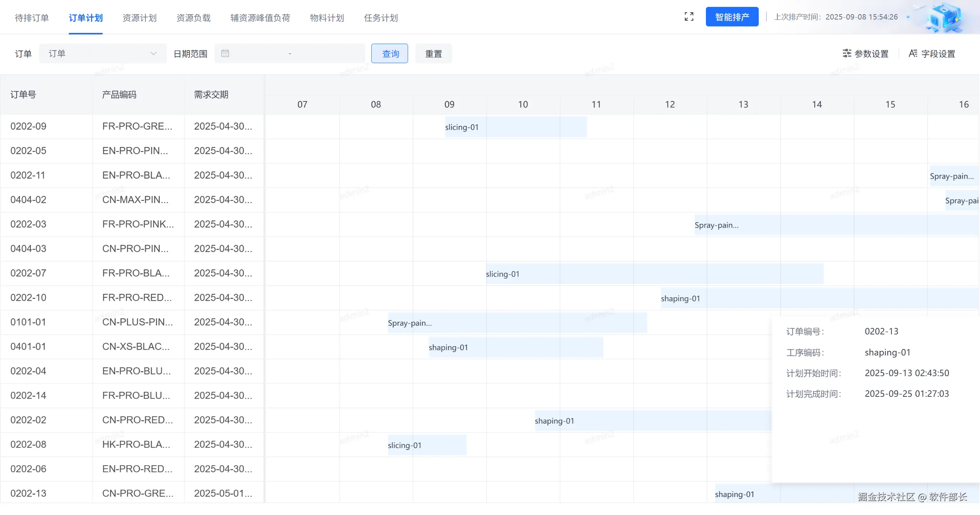
Task: Click the 需求交期 column header
Action: tap(211, 95)
